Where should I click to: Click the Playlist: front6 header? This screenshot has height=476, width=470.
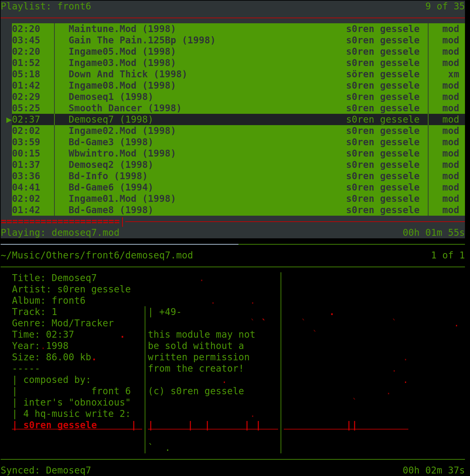click(46, 6)
